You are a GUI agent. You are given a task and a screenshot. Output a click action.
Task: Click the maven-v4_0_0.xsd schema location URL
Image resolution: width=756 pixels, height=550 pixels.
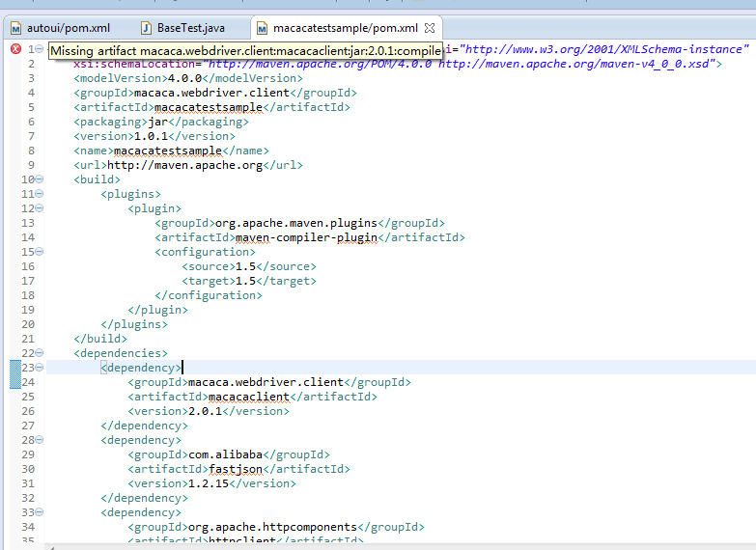tap(574, 64)
